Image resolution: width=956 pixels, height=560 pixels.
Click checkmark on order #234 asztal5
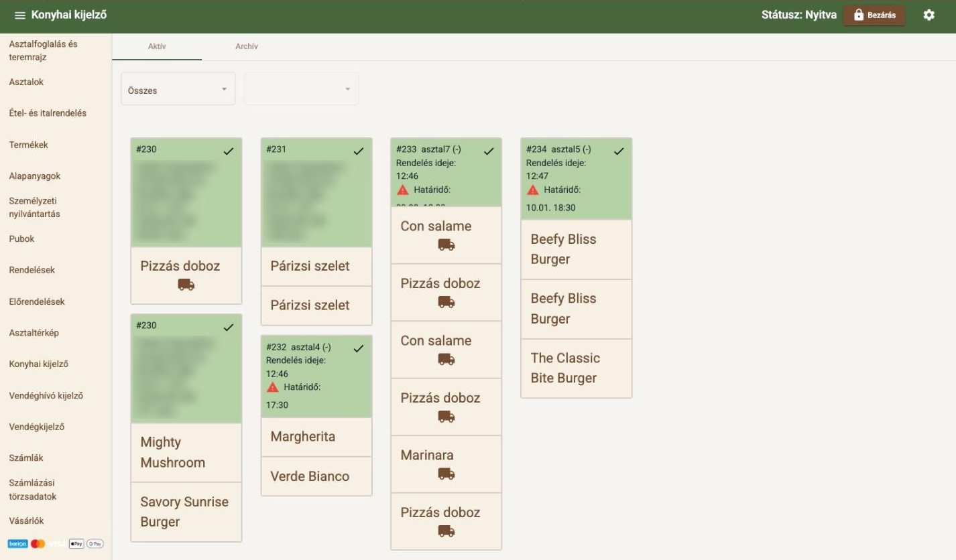(x=619, y=151)
